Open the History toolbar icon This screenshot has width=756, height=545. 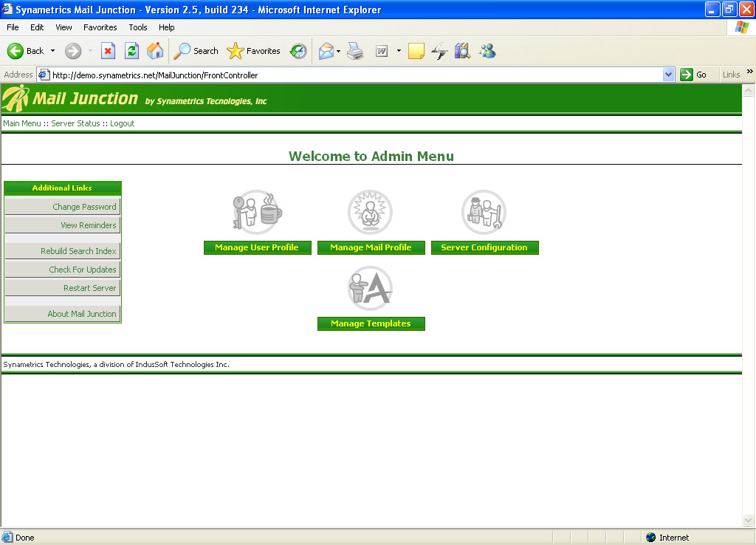298,51
